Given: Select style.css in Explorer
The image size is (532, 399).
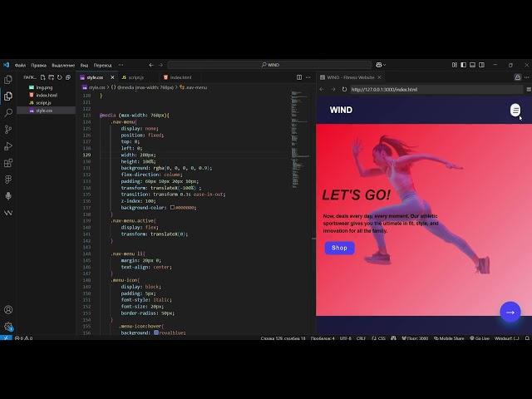Looking at the screenshot, I should point(47,111).
